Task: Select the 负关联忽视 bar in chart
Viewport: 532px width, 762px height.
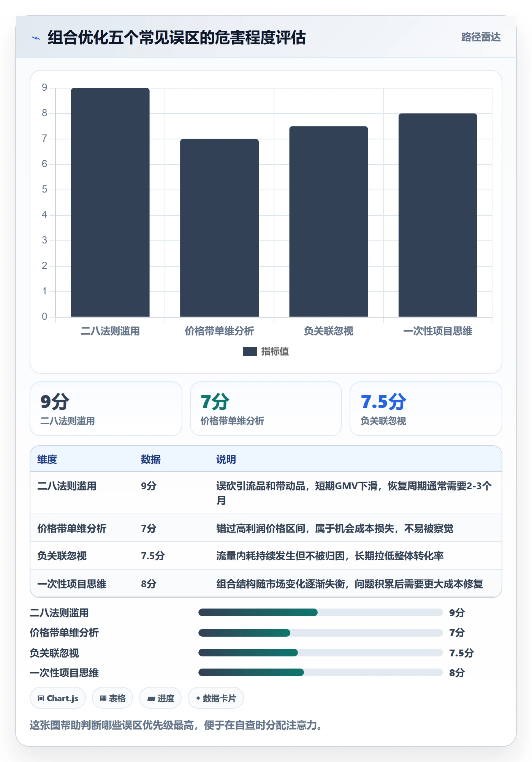Action: point(329,221)
